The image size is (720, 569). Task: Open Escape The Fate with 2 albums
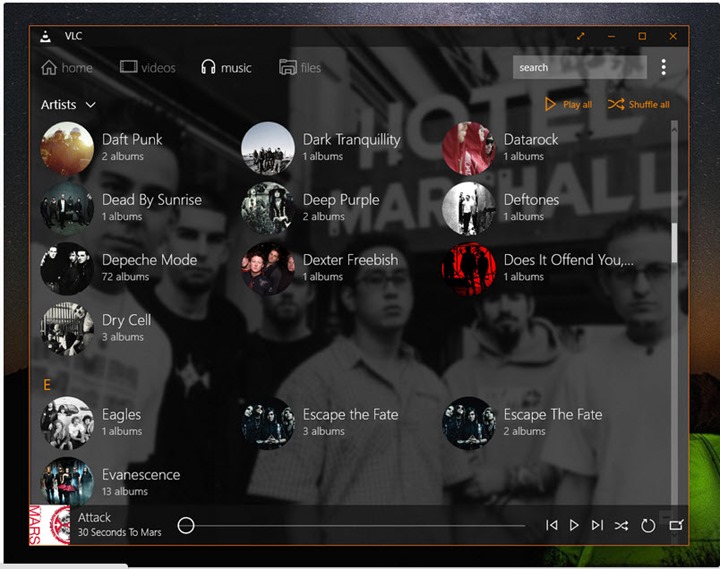pos(522,423)
